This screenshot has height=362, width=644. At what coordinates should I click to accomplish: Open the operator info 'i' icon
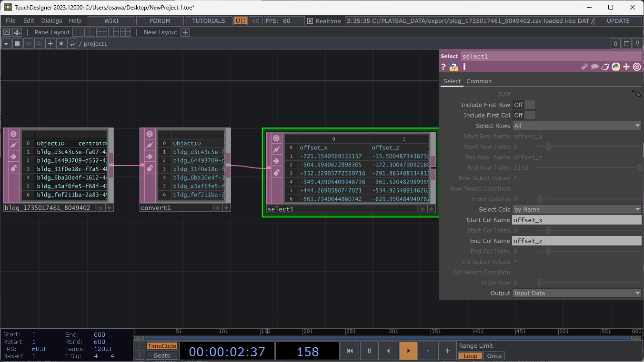464,67
